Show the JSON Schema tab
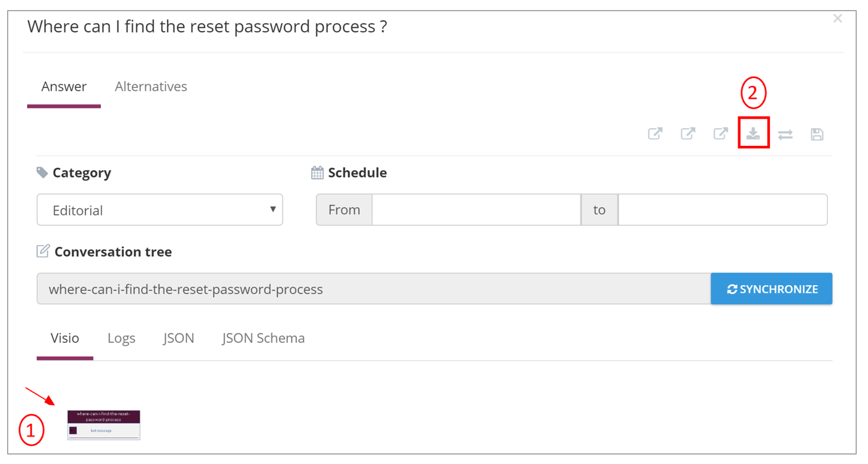This screenshot has width=868, height=464. [263, 338]
